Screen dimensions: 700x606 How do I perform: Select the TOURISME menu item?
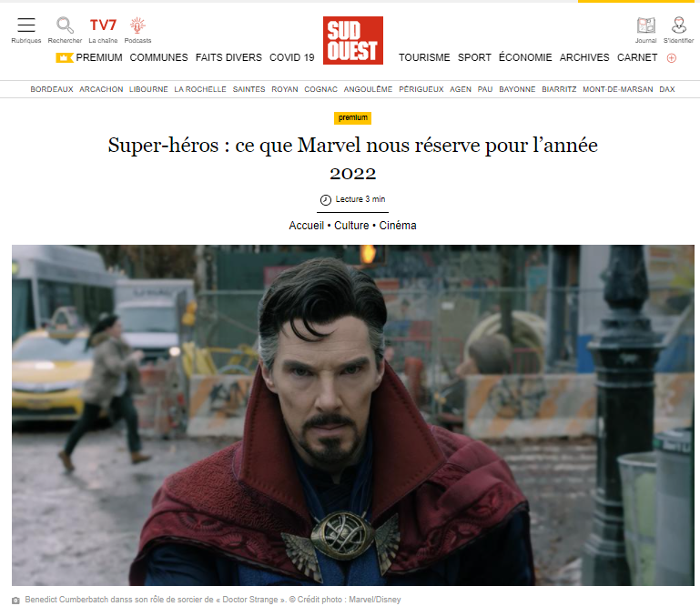(x=424, y=57)
